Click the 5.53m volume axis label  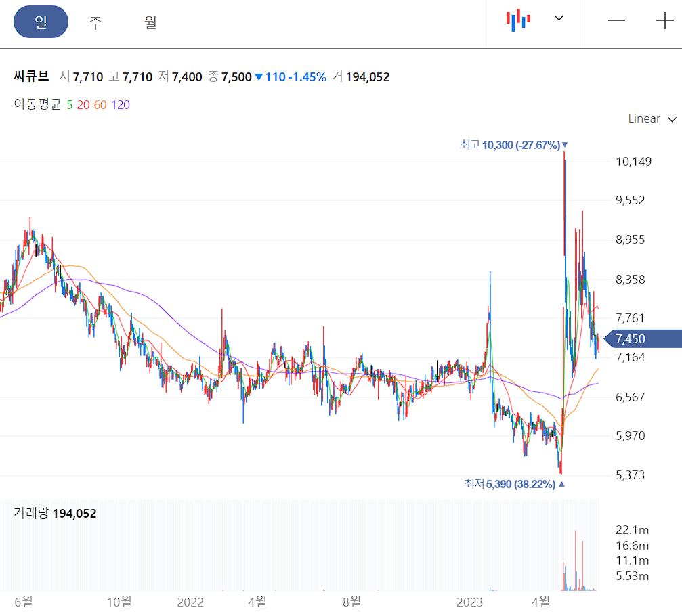click(x=632, y=576)
